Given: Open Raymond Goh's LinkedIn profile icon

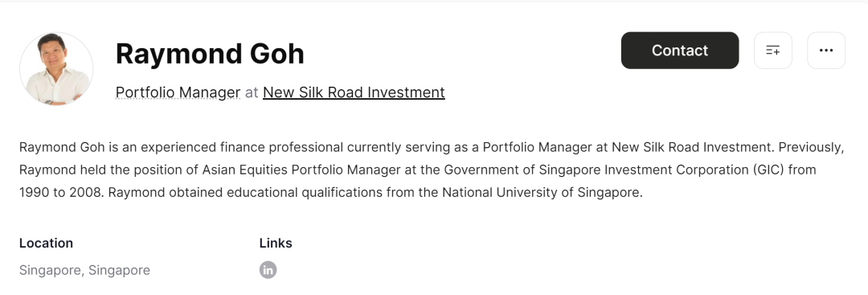Looking at the screenshot, I should tap(268, 270).
